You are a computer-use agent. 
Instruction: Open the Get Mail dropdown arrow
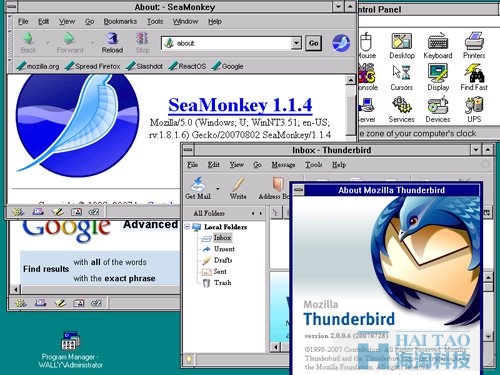[218, 189]
